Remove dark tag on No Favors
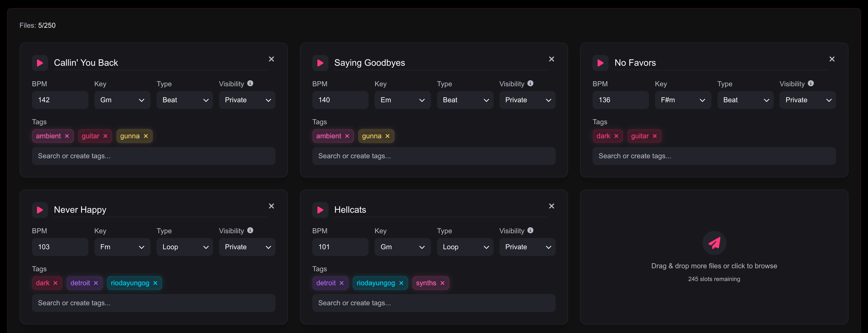The height and width of the screenshot is (333, 868). point(616,136)
